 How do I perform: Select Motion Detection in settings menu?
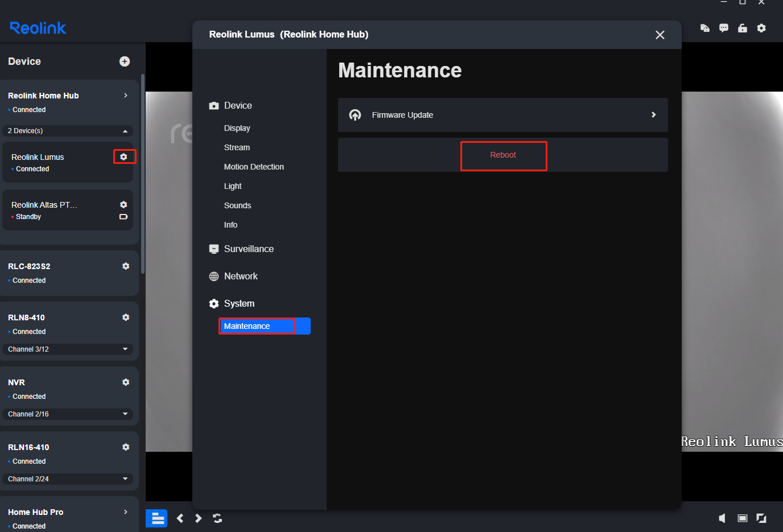(254, 167)
